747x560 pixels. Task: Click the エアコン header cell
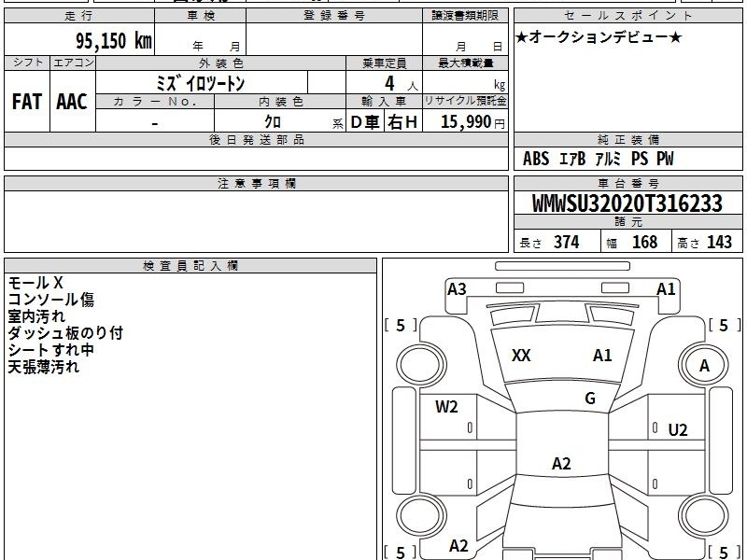click(73, 63)
